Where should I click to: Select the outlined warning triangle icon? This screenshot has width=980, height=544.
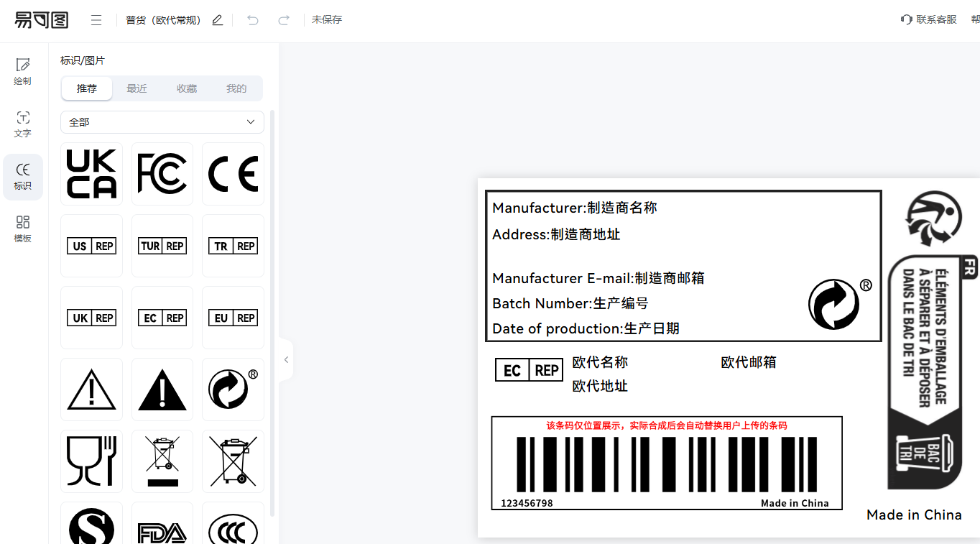[91, 389]
